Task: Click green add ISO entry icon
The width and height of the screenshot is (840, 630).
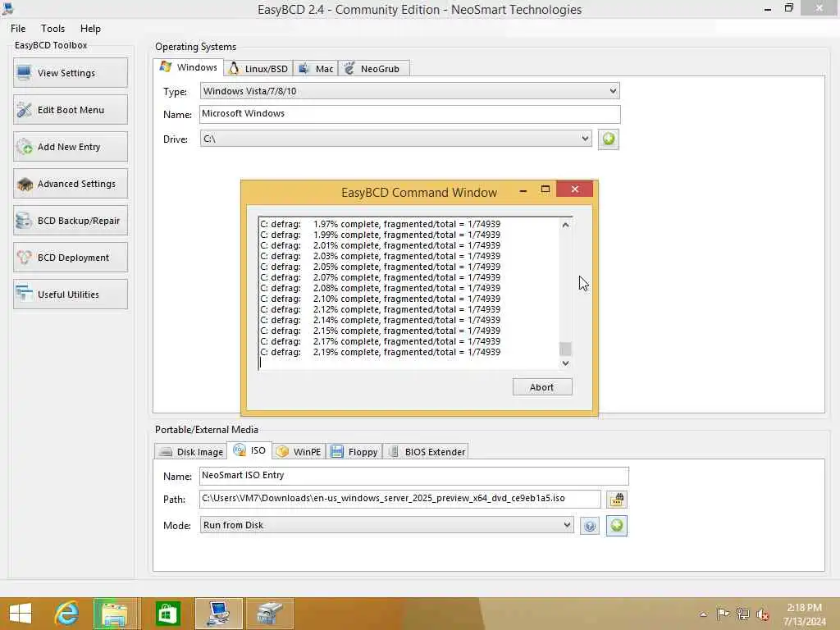Action: 617,526
